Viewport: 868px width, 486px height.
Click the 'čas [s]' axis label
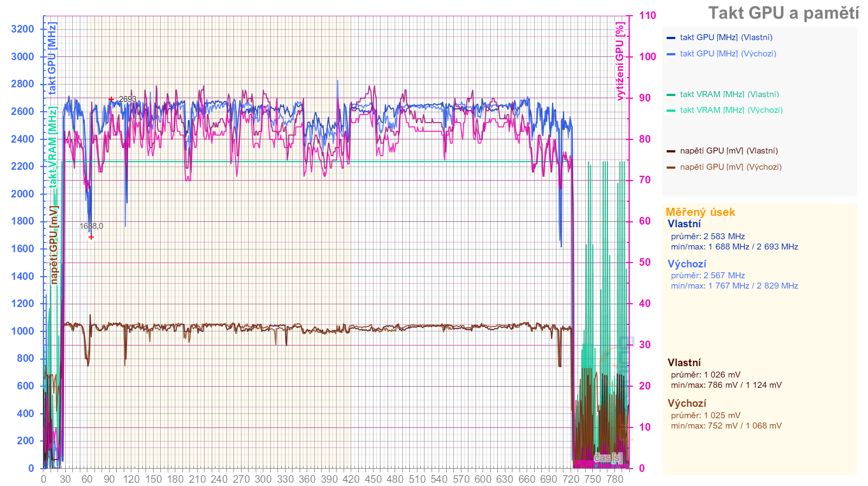point(608,458)
